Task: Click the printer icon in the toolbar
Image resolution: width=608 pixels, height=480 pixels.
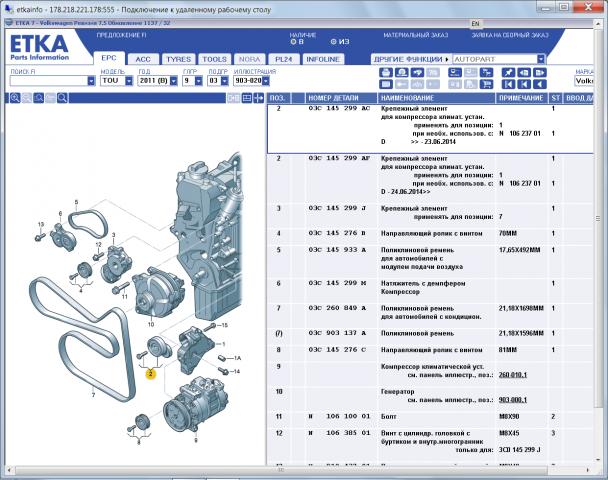Action: [385, 73]
